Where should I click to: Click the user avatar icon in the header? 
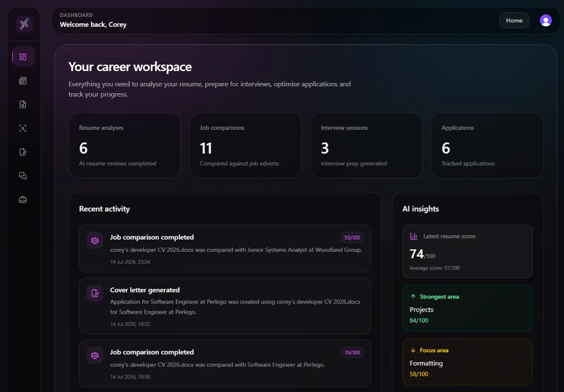click(546, 20)
